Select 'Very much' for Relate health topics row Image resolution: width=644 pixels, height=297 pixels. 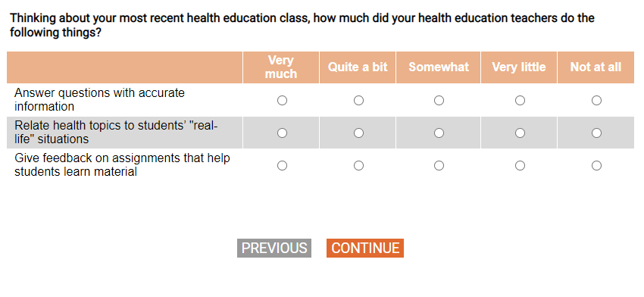coord(282,133)
